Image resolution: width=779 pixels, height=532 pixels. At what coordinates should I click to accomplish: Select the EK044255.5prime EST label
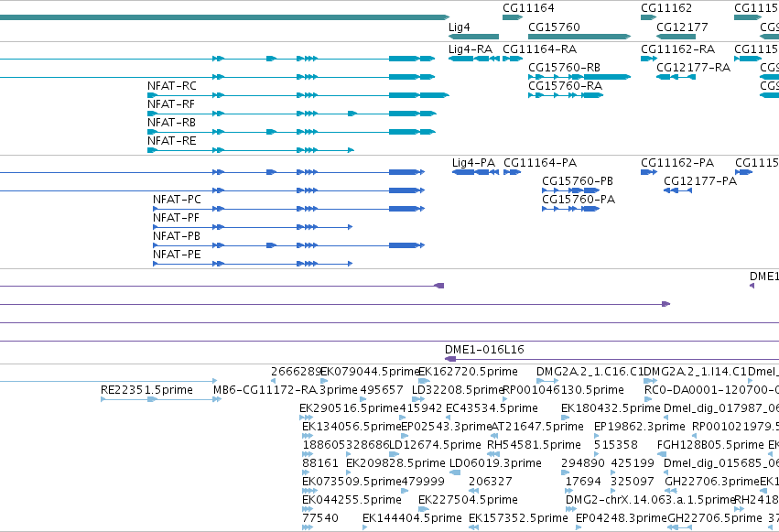click(352, 500)
